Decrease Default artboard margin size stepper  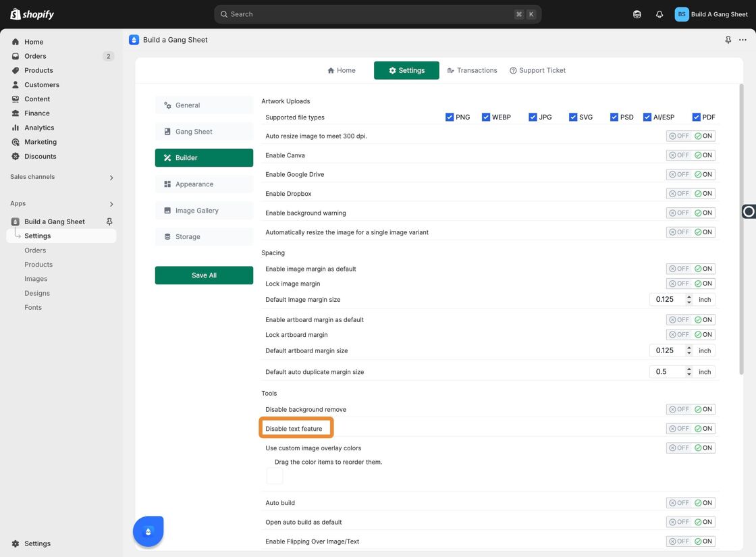click(x=689, y=354)
